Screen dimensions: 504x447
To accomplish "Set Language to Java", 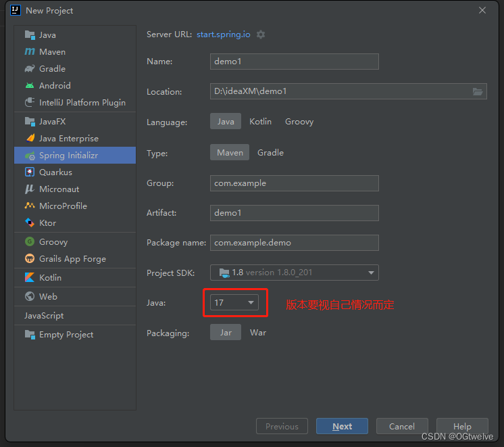I will (x=226, y=121).
